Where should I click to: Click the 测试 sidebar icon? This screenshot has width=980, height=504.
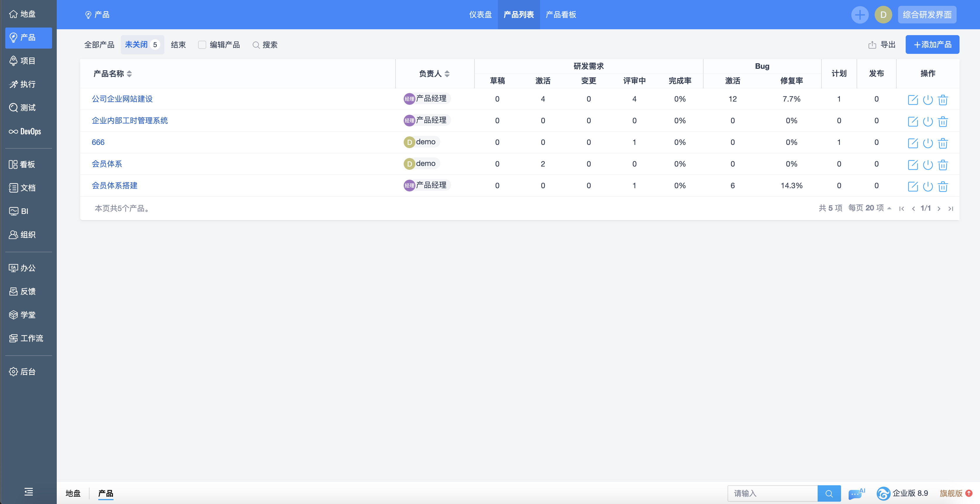pyautogui.click(x=28, y=107)
